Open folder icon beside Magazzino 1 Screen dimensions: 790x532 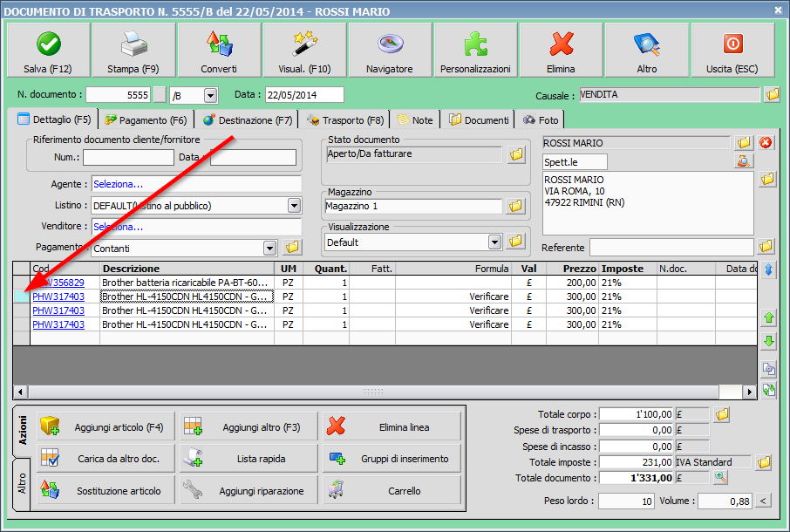[x=516, y=206]
